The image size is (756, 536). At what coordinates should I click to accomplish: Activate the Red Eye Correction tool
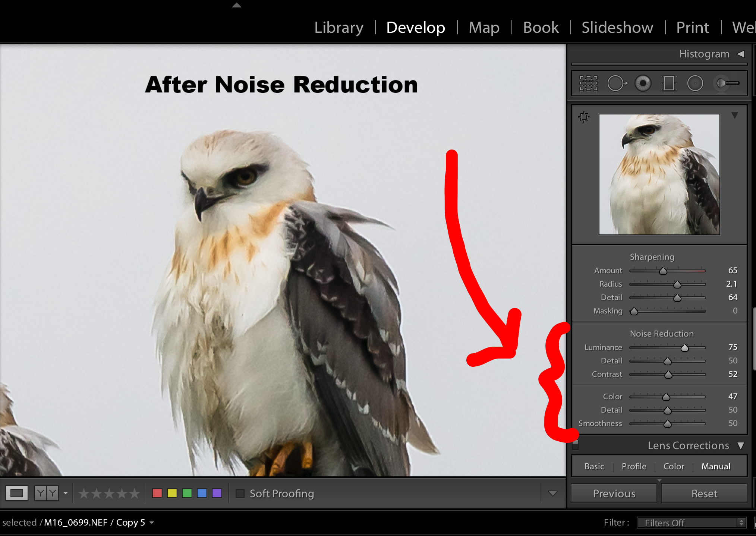pyautogui.click(x=643, y=83)
